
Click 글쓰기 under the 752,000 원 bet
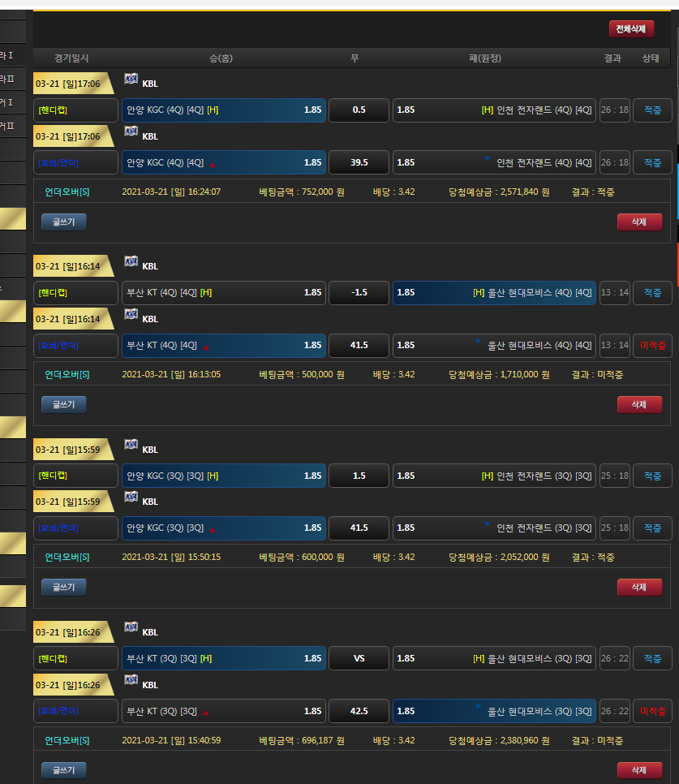coord(63,222)
